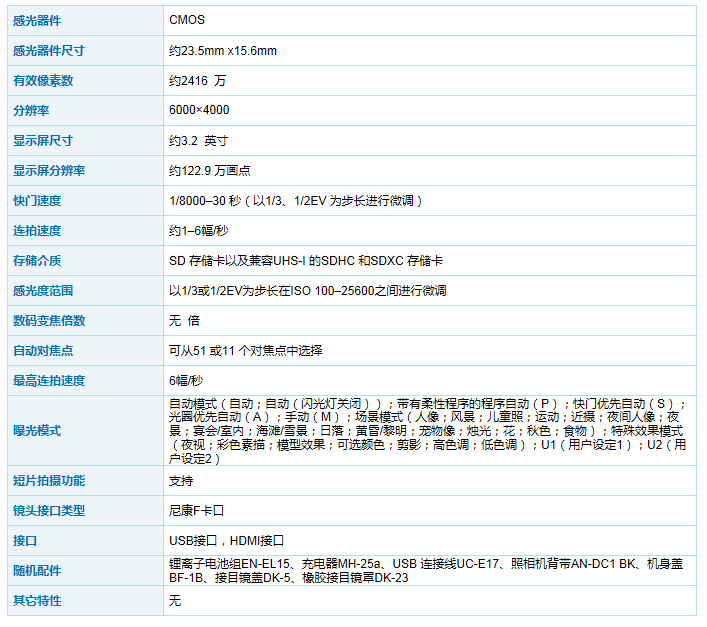The height and width of the screenshot is (627, 707).
Task: Click the 存储介质 row label
Action: pyautogui.click(x=37, y=260)
